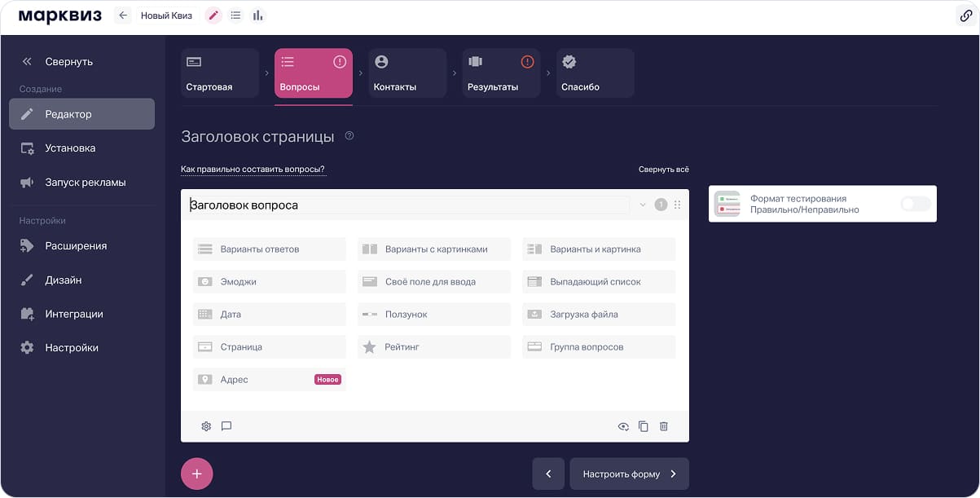Choose the Варианты и картинка question type

pyautogui.click(x=599, y=249)
